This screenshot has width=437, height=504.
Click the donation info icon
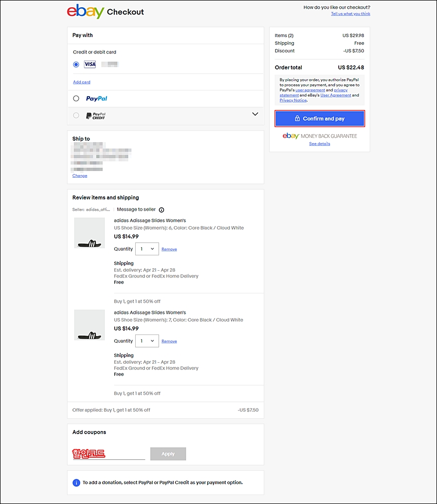pyautogui.click(x=76, y=482)
